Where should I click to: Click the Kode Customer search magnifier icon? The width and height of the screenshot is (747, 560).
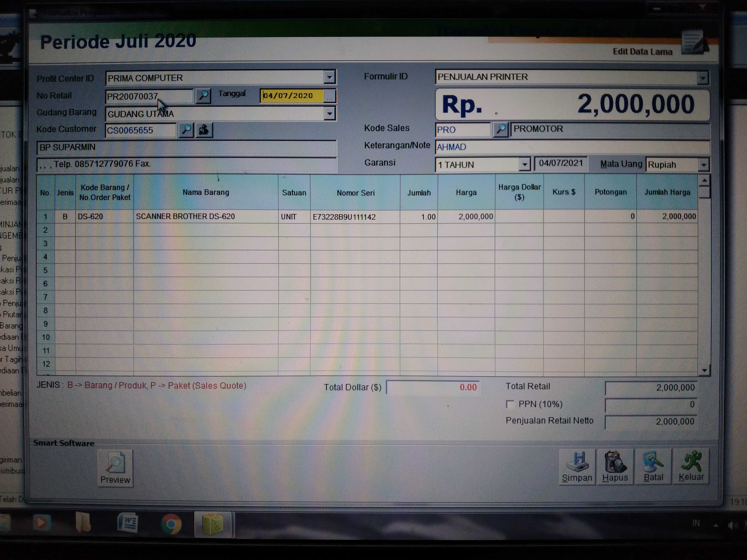point(186,130)
